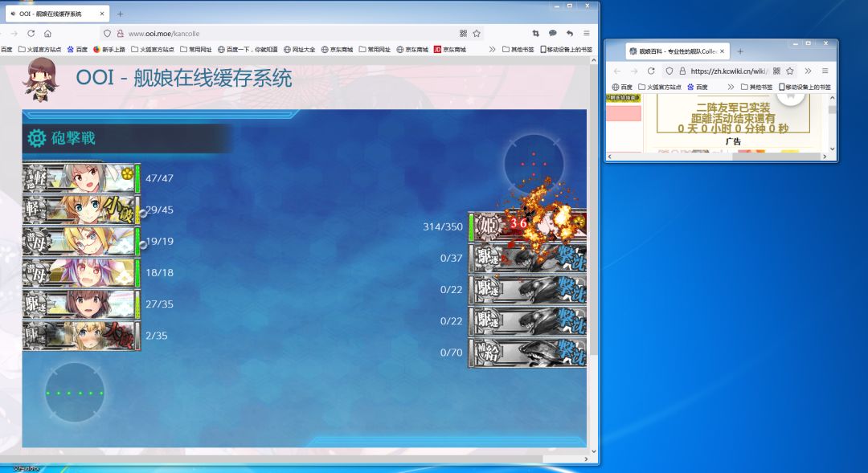
Task: Select the 小破 ship card at 29/45
Action: point(81,210)
